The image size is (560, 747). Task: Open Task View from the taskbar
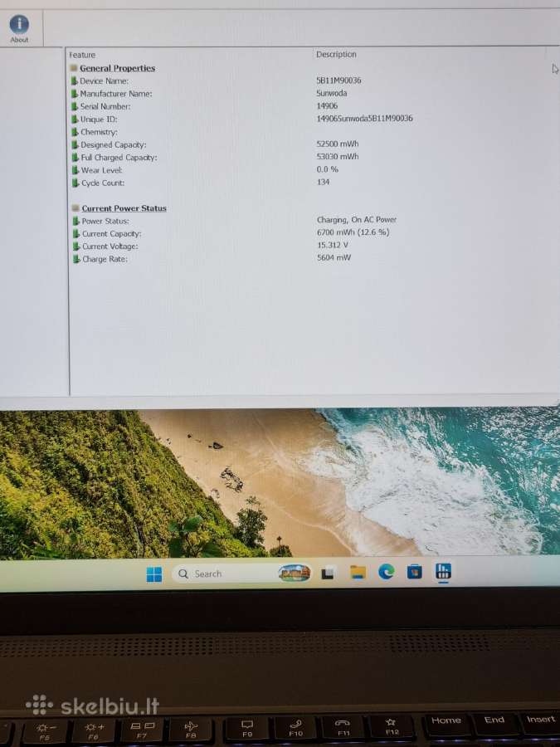click(328, 573)
